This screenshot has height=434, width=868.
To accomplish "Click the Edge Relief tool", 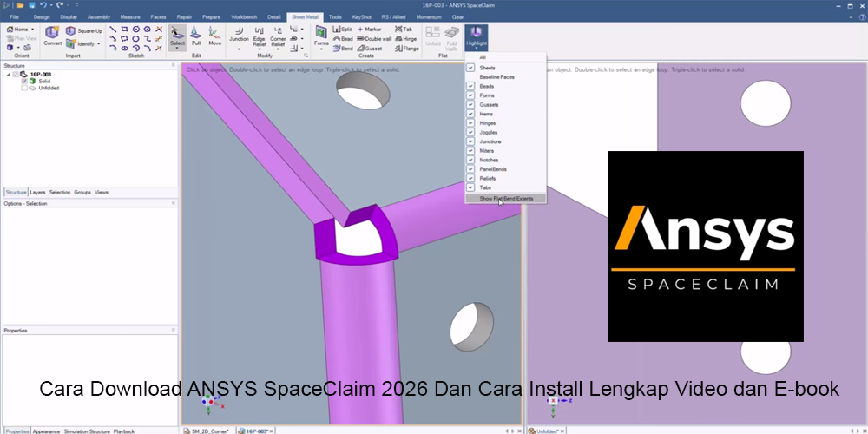I will click(259, 36).
